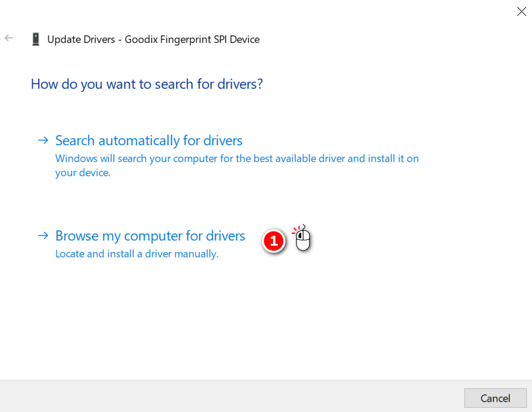The width and height of the screenshot is (532, 412).
Task: Click the word 'drivers?' in the blue heading
Action: (240, 84)
